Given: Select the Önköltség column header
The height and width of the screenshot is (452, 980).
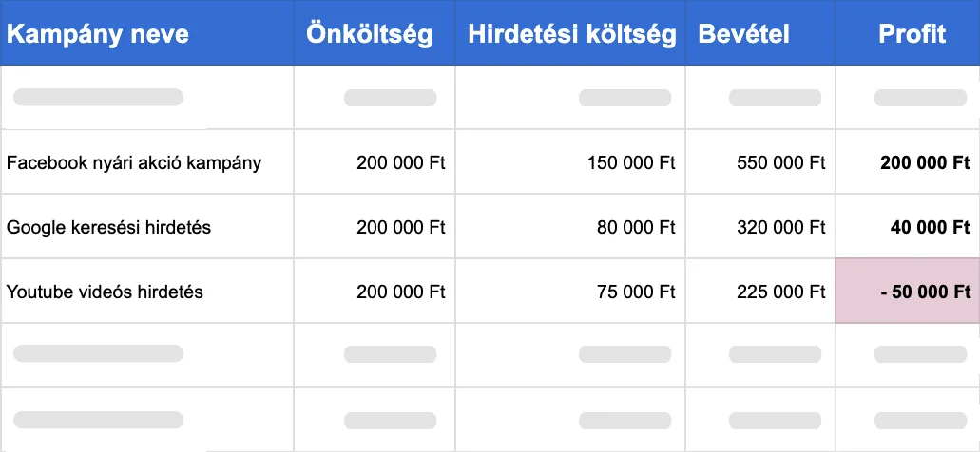Looking at the screenshot, I should coord(375,32).
